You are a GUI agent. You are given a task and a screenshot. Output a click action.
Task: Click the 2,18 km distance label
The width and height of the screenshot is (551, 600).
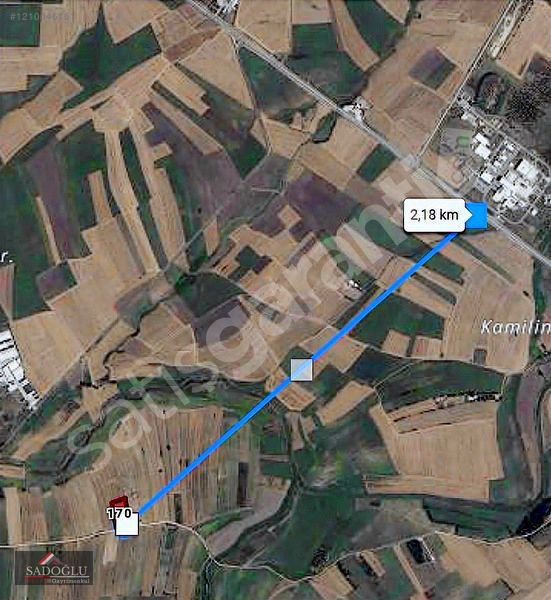click(434, 215)
